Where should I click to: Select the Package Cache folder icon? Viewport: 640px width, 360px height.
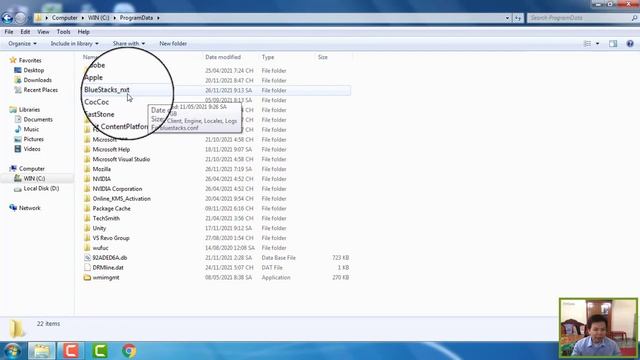point(87,209)
